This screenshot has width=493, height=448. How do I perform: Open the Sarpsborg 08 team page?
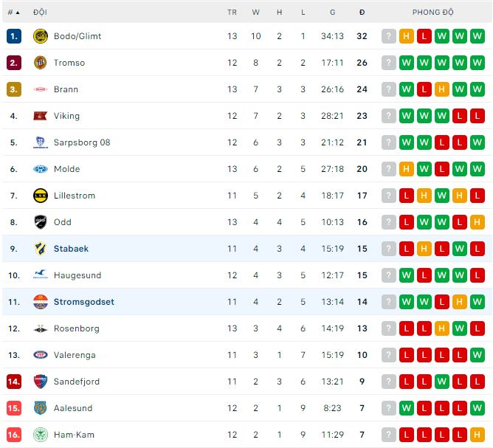81,142
